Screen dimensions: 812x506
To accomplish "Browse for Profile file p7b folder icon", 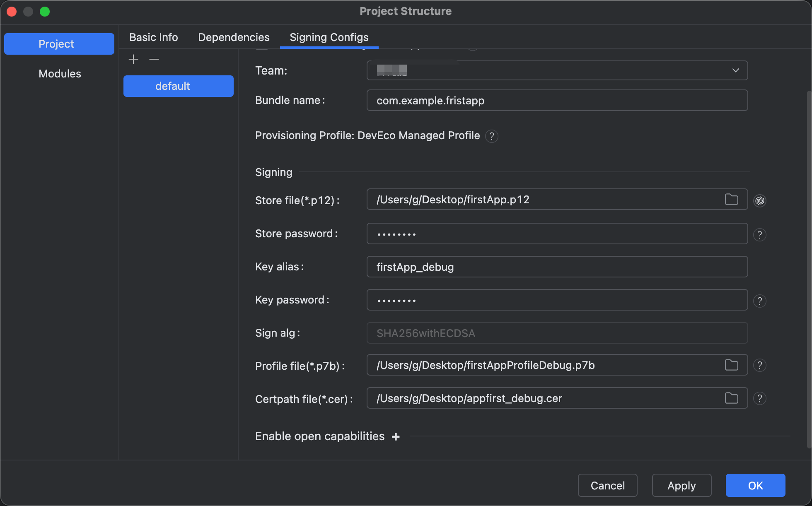I will point(731,365).
